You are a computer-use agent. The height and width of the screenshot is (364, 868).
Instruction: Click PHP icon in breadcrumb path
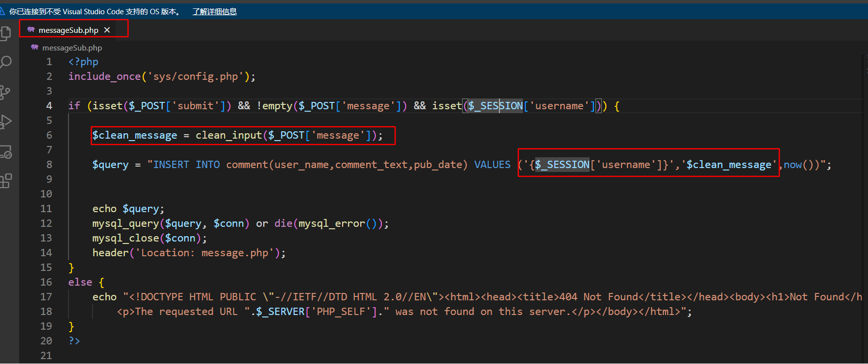pyautogui.click(x=34, y=48)
